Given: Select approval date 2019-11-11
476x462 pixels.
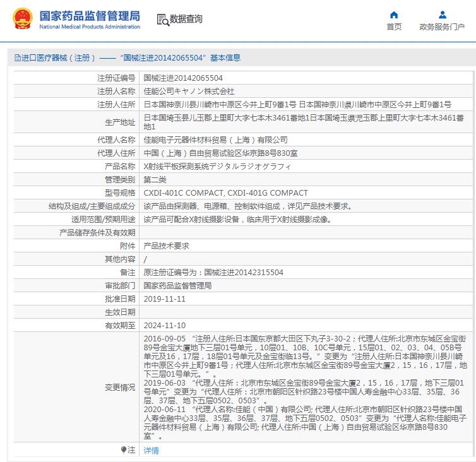Looking at the screenshot, I should pyautogui.click(x=165, y=299).
